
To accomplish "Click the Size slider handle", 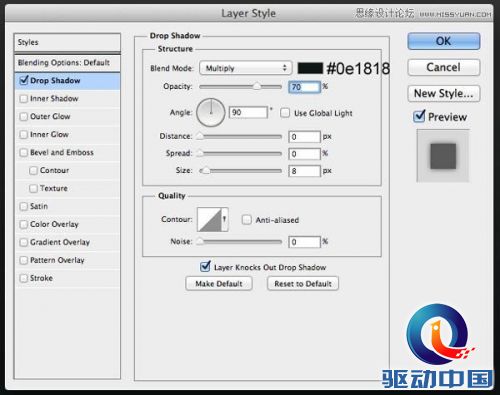I will [206, 171].
